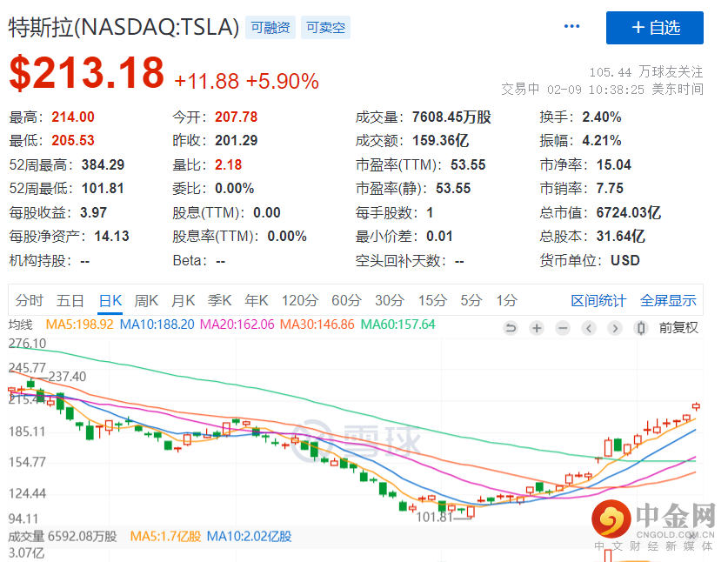
Task: Click the MA20:162.06 indicator label
Action: [237, 324]
